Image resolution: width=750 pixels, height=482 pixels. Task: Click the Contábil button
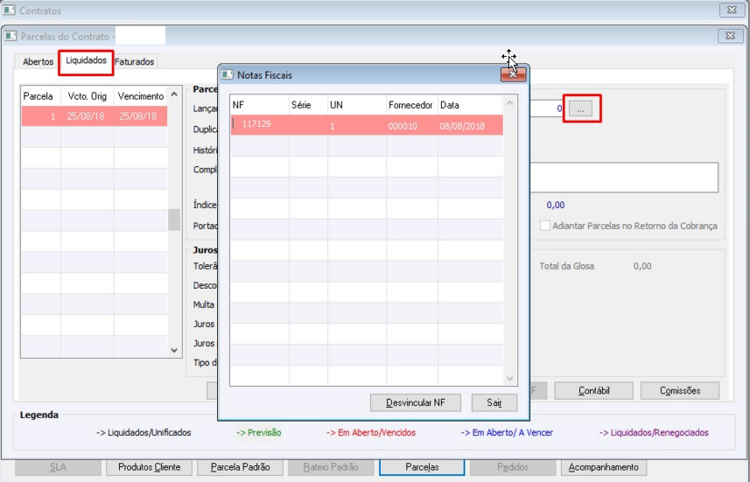[594, 391]
